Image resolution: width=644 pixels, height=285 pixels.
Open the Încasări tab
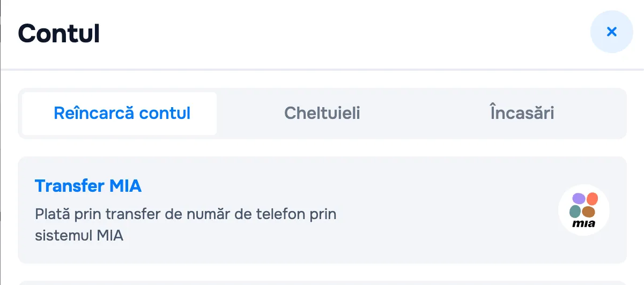click(x=522, y=114)
